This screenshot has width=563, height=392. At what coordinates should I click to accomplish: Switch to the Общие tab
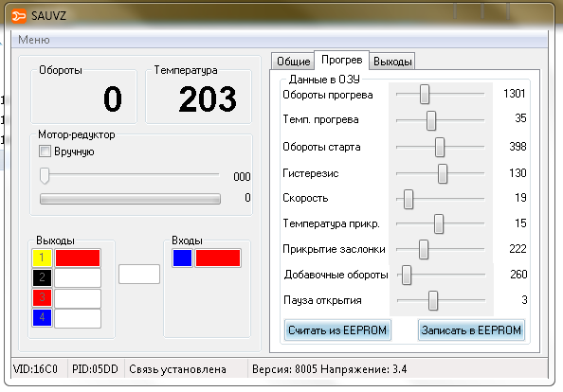(x=293, y=62)
